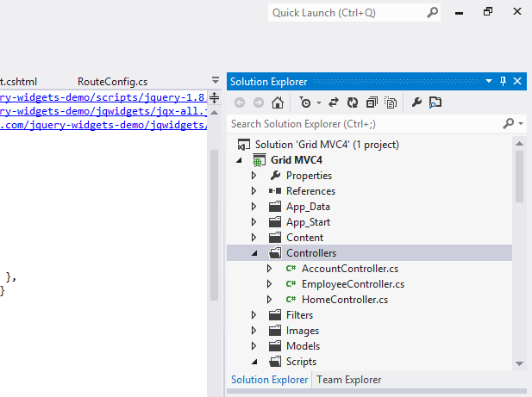
Task: Click the Collapse All icon
Action: [372, 102]
